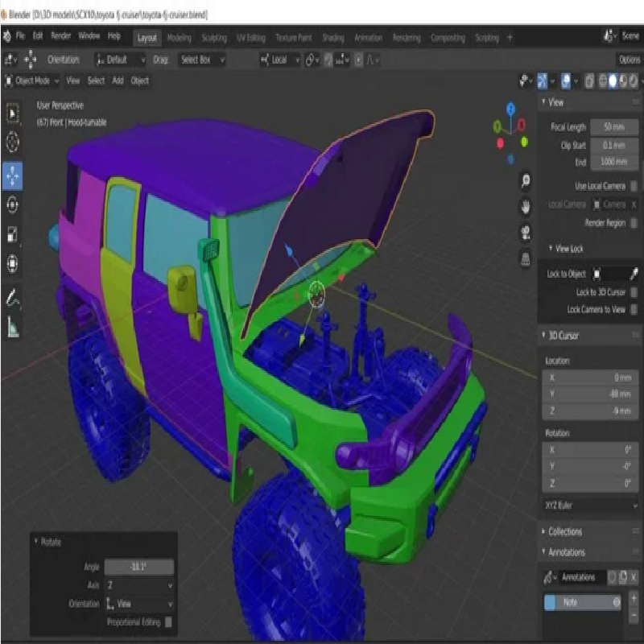Image resolution: width=644 pixels, height=644 pixels.
Task: Open the Object Mode dropdown
Action: point(31,80)
